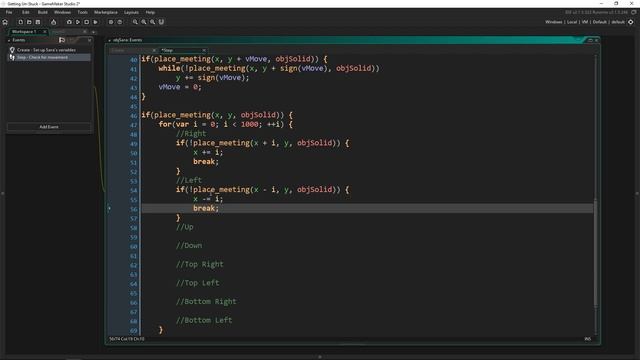The width and height of the screenshot is (640, 360).
Task: Place cursor on //Down comment line
Action: coord(189,246)
